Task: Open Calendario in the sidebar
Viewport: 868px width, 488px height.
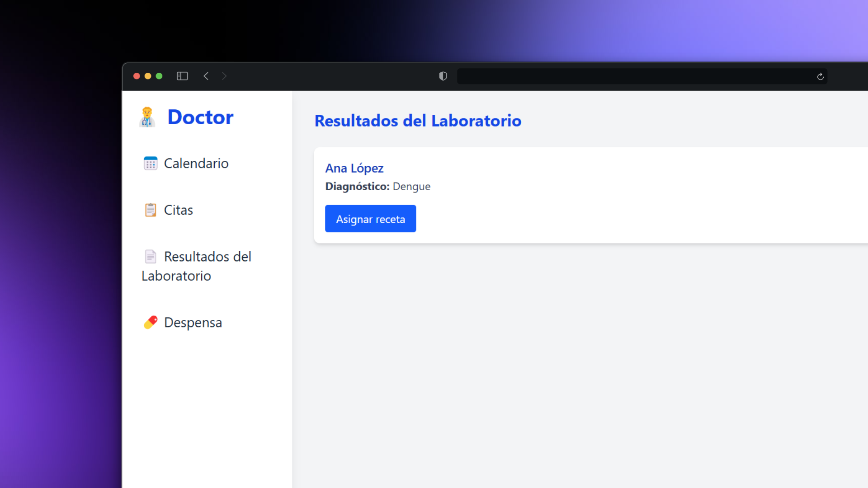Action: pos(186,163)
